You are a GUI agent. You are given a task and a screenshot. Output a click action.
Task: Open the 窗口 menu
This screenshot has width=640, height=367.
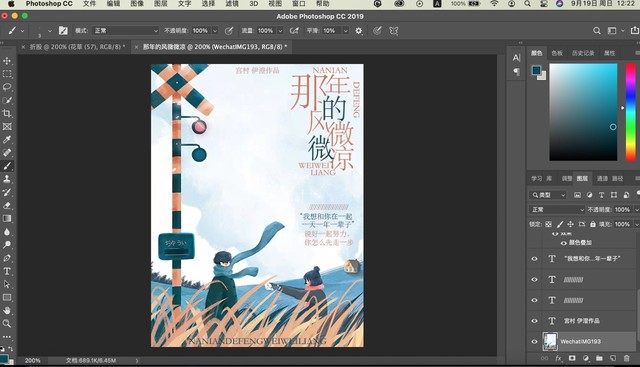pos(298,4)
